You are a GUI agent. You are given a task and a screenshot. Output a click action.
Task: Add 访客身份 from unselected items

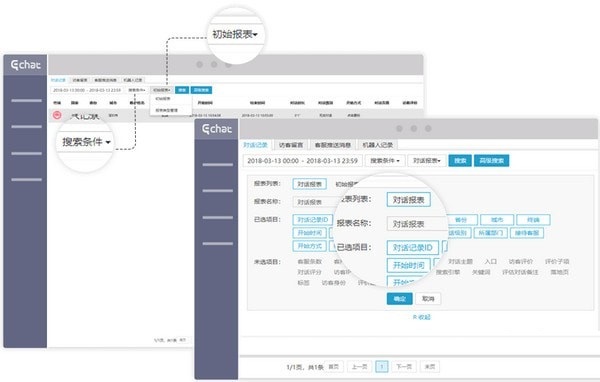333,282
